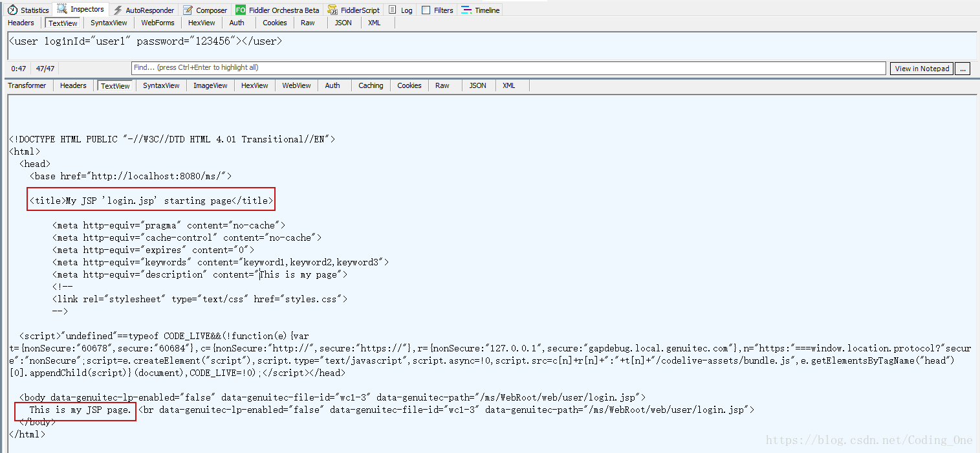Click the meta description line
The height and width of the screenshot is (453, 980).
tap(200, 274)
